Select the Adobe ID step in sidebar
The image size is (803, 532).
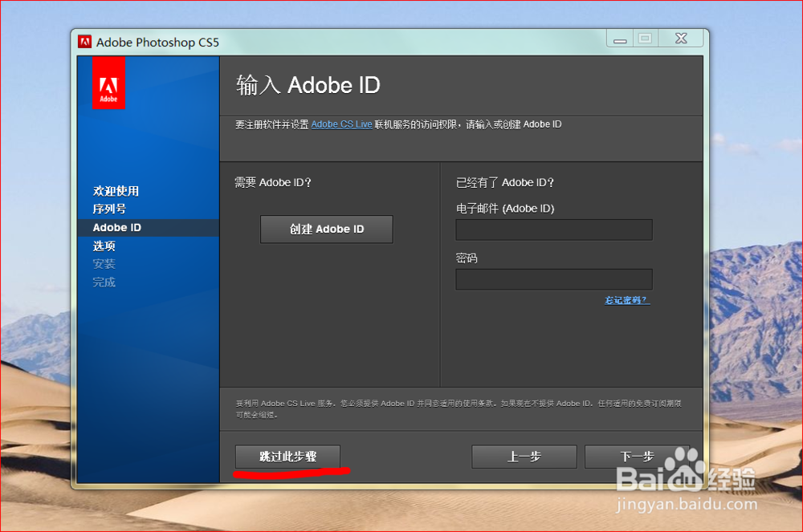coord(149,228)
